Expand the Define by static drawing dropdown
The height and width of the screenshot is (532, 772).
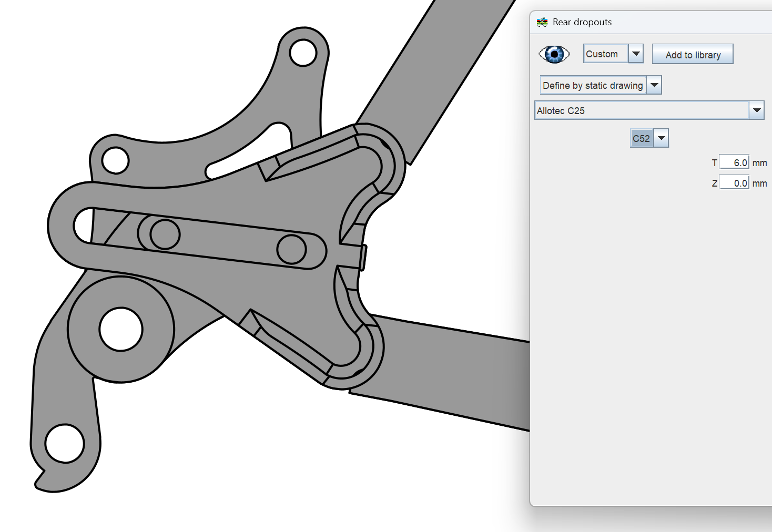coord(654,85)
